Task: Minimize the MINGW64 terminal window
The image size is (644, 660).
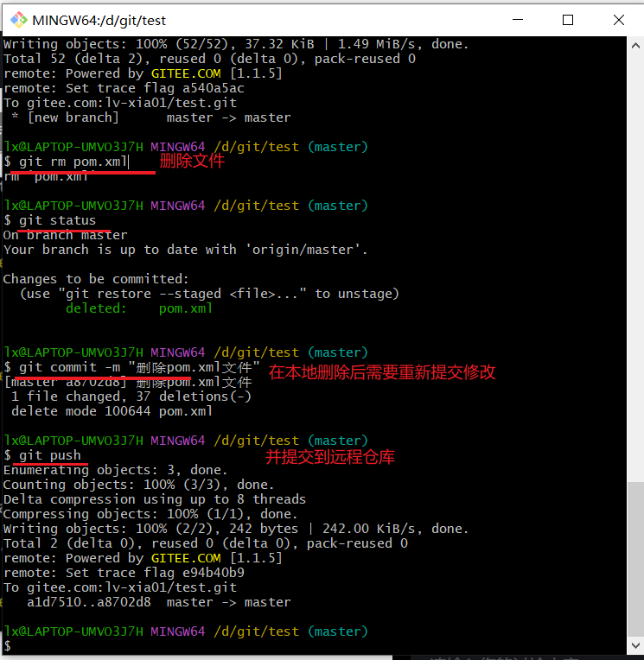Action: [518, 20]
